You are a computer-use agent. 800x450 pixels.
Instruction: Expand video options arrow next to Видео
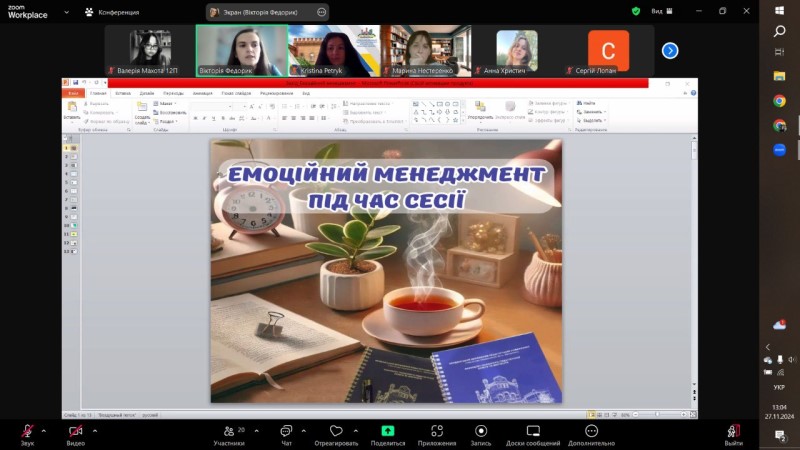coord(95,431)
